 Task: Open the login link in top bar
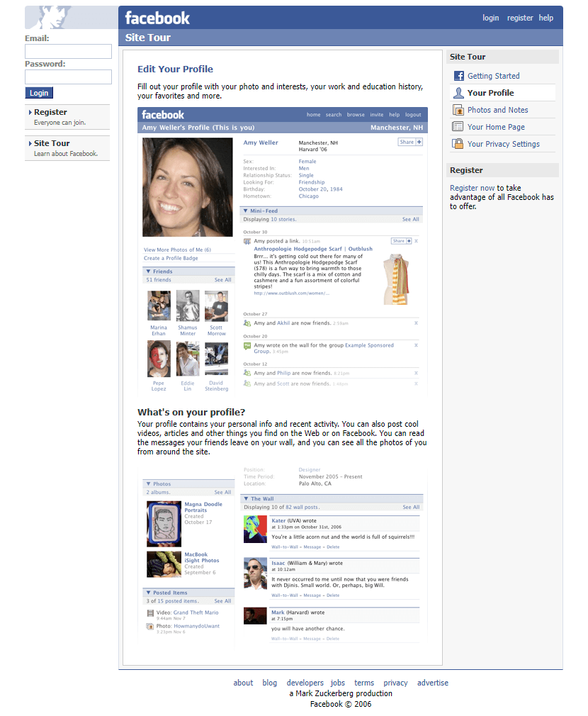(490, 18)
